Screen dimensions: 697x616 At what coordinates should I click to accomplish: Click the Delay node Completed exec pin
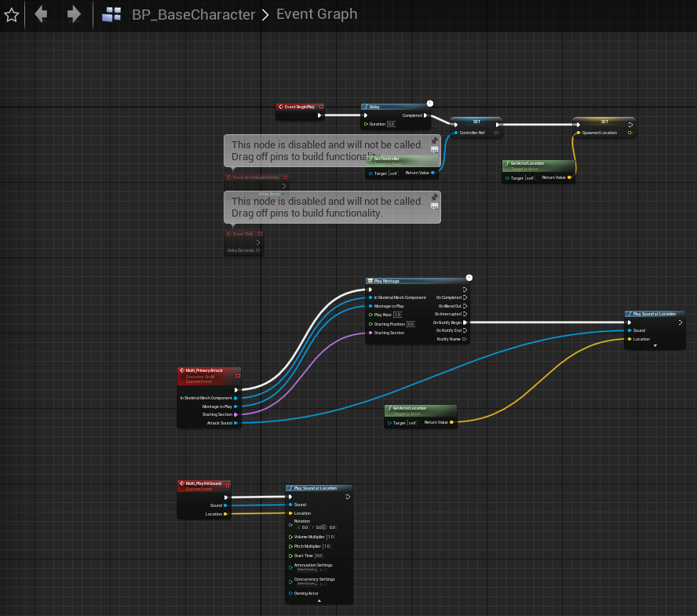425,115
